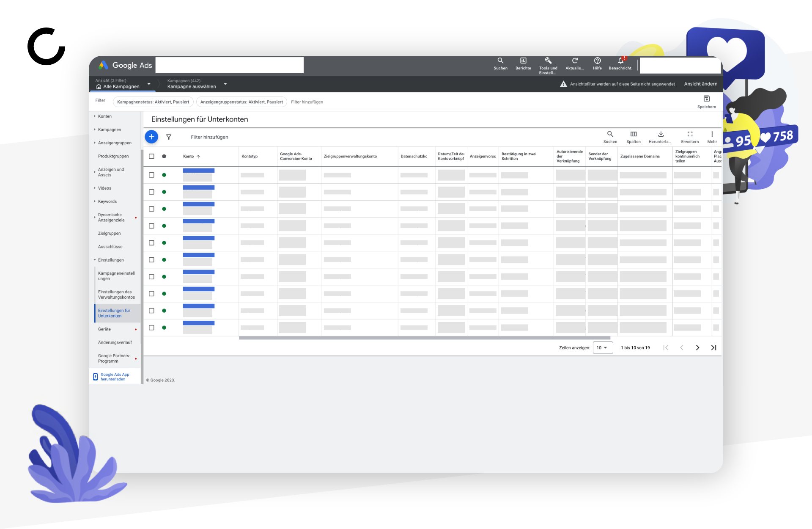Click the Kampagnenstatus filter chip

click(x=153, y=102)
